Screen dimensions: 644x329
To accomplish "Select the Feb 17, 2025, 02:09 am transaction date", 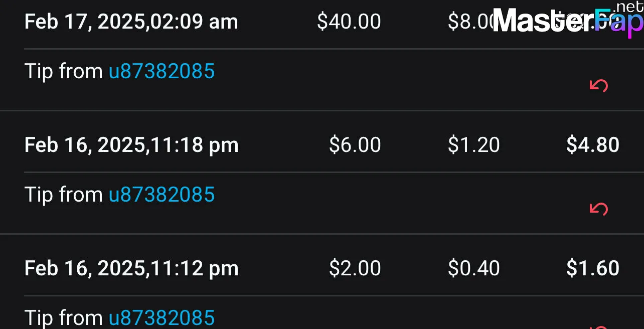I will coord(131,22).
